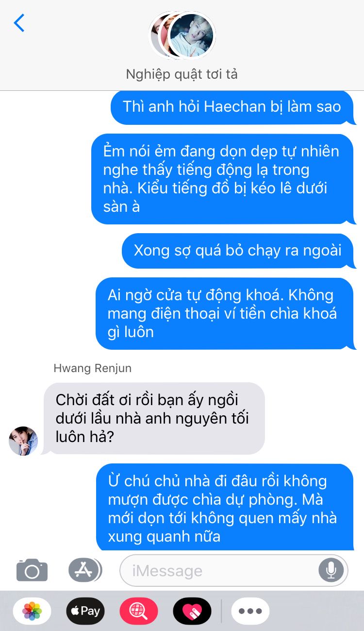Open the Photos app icon

(32, 611)
